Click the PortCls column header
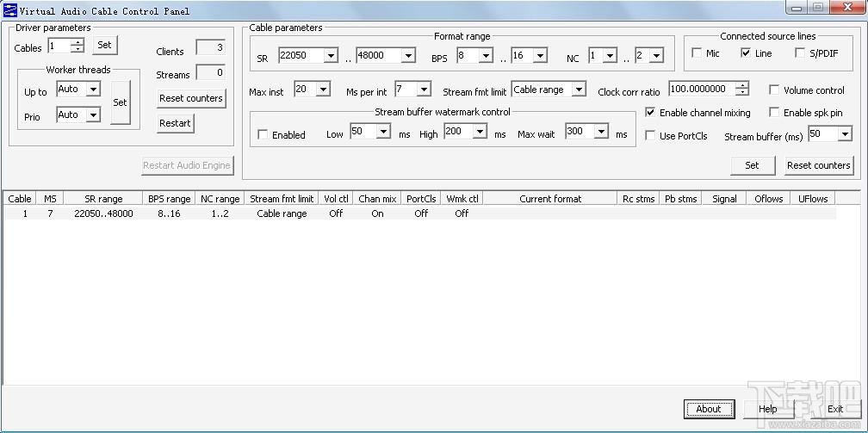 pos(421,198)
